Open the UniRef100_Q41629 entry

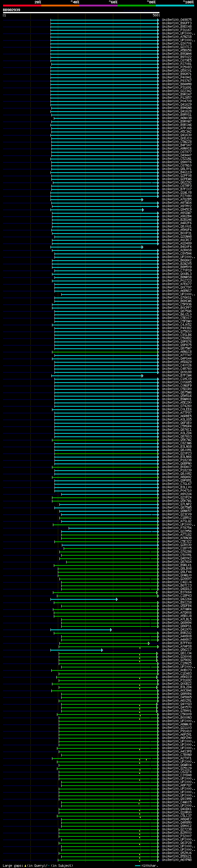(x=176, y=104)
